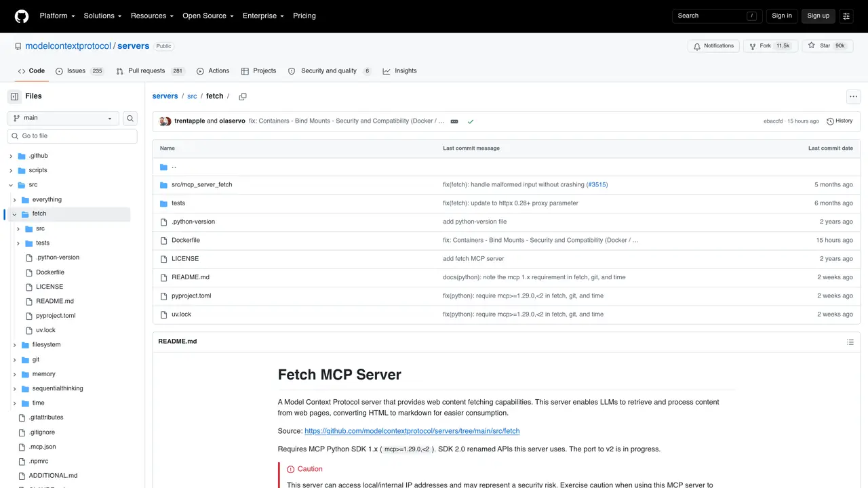Image resolution: width=868 pixels, height=488 pixels.
Task: Focus the Go to file input
Action: click(72, 136)
